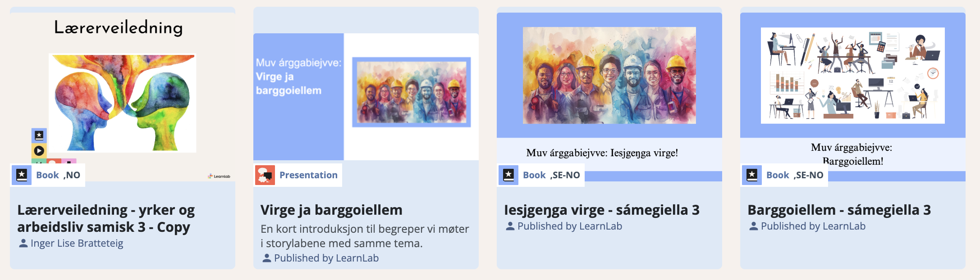This screenshot has width=980, height=280.
Task: Click Book icon on Barggoiellem card
Action: point(752,175)
